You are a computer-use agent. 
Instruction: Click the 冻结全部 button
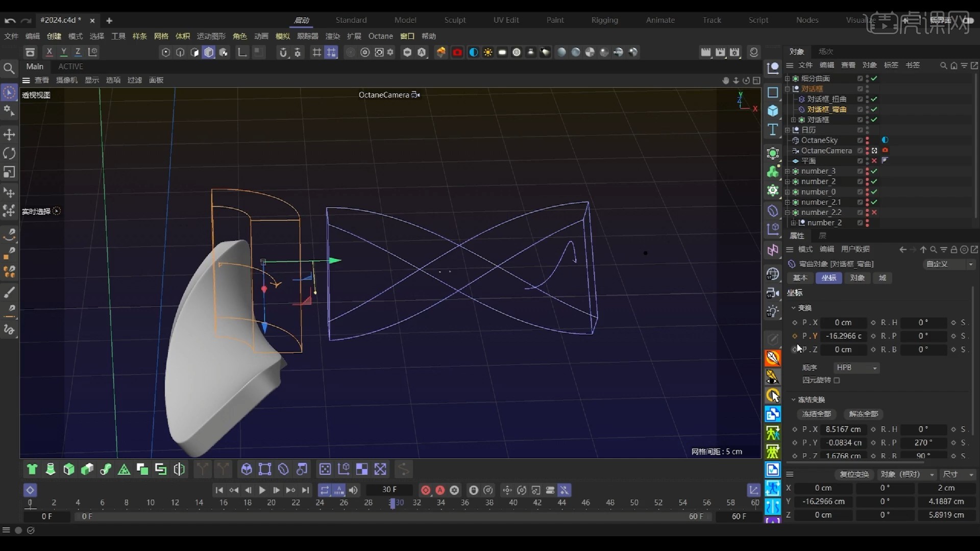[x=817, y=414]
